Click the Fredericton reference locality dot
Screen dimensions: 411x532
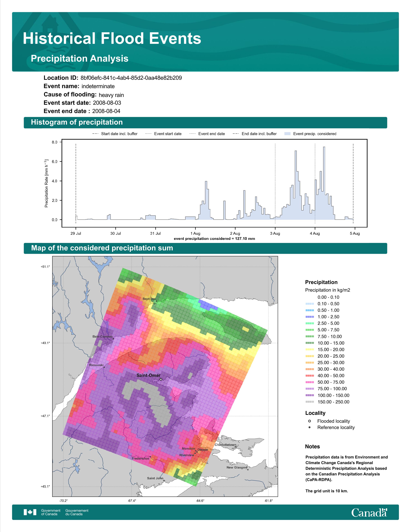coord(150,457)
